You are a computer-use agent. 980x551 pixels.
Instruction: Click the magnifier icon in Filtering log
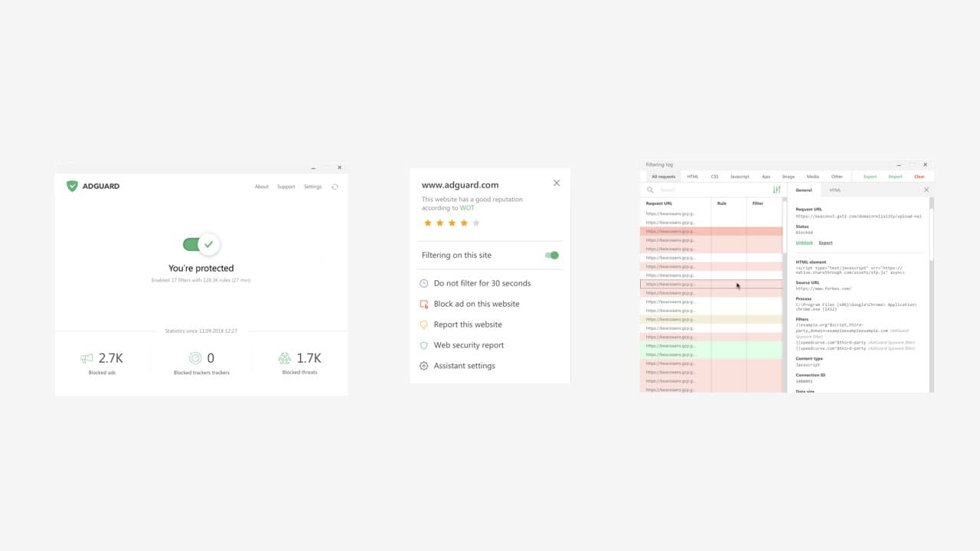click(651, 190)
